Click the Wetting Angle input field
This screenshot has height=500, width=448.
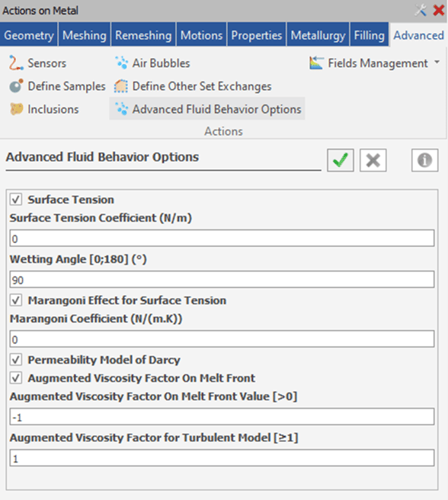(x=222, y=280)
